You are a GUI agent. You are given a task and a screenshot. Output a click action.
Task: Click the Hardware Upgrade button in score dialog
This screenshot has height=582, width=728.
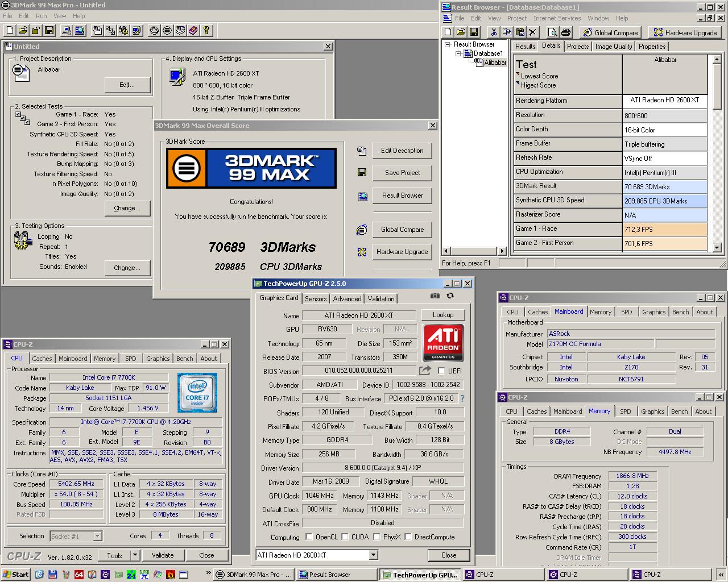(402, 252)
